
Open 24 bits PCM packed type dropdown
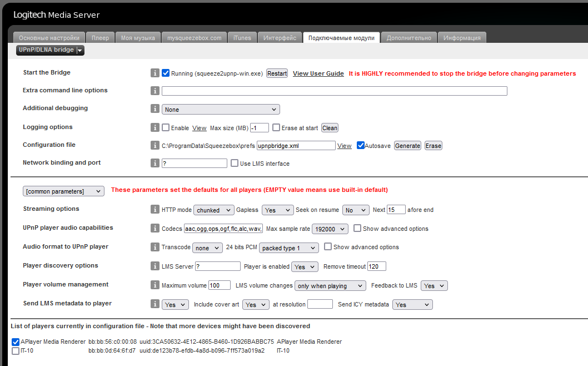click(x=289, y=248)
